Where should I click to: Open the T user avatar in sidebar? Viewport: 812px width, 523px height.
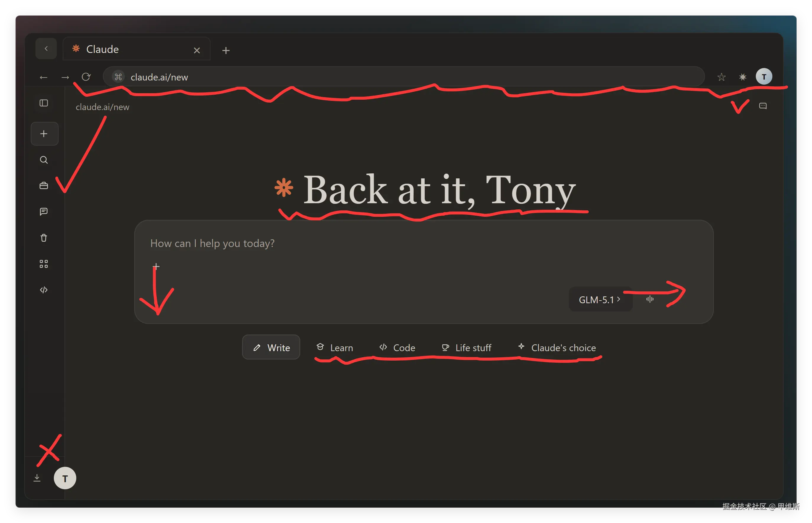tap(65, 478)
